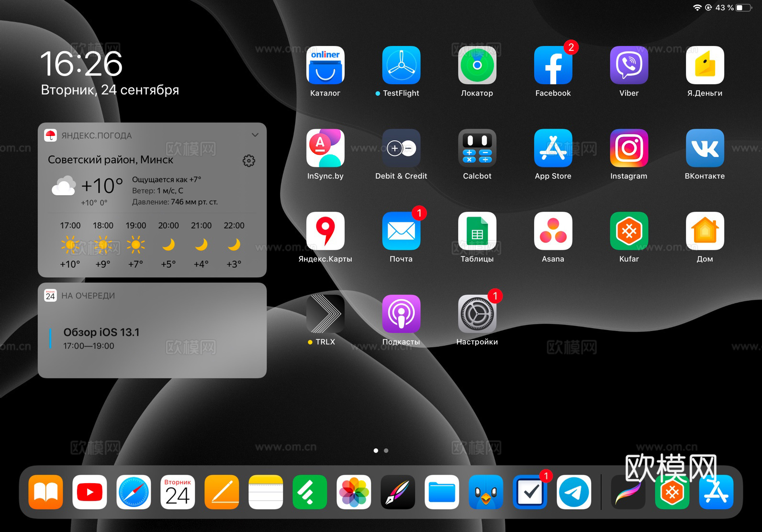Open the Яндекс.Карты maps app
The height and width of the screenshot is (532, 762).
click(325, 231)
